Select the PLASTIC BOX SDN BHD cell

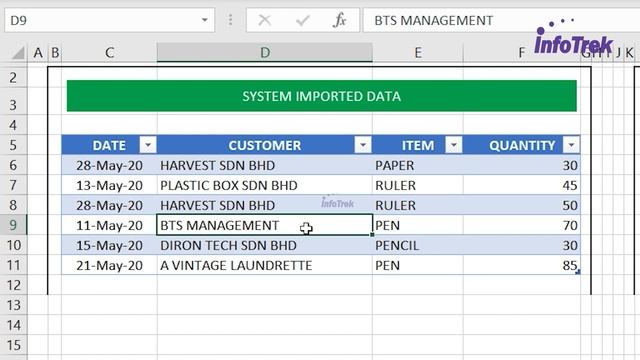coord(264,185)
